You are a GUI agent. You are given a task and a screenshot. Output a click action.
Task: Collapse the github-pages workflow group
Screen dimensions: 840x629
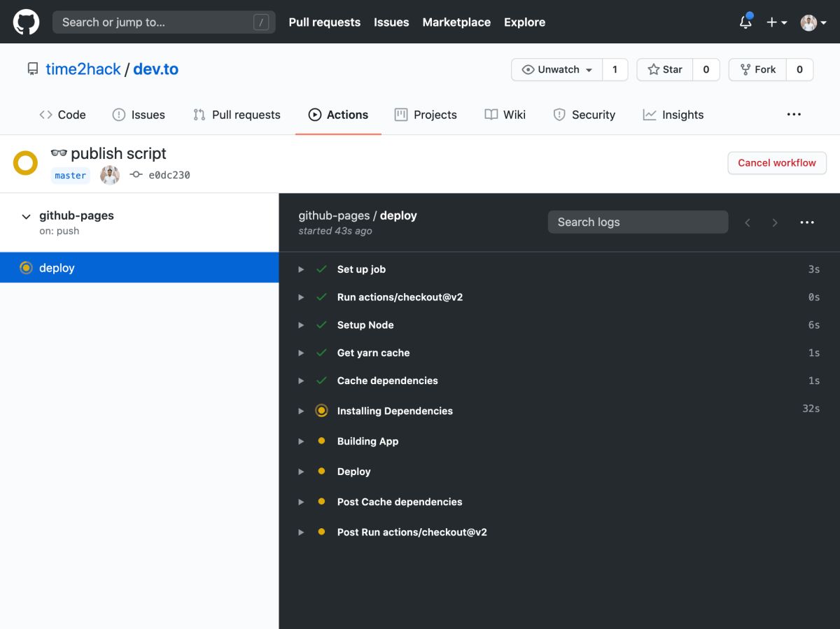pyautogui.click(x=26, y=217)
